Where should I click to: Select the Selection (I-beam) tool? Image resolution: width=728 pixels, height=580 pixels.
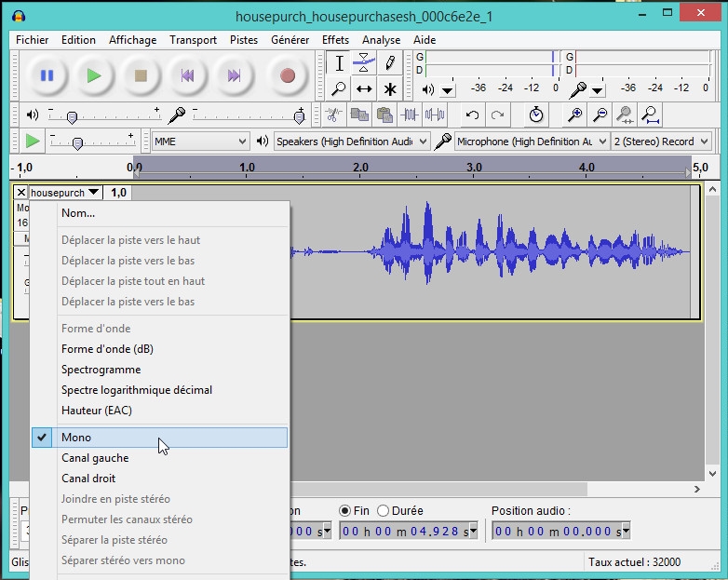(x=339, y=63)
